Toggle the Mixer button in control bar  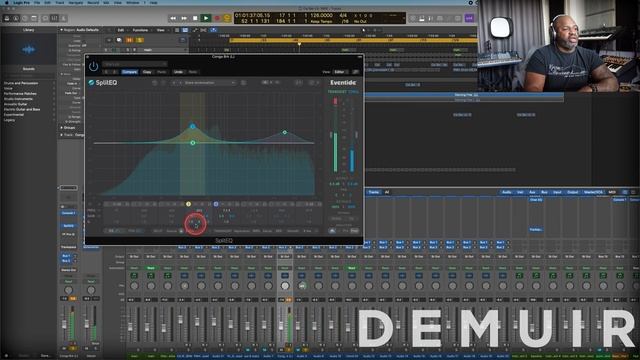[54, 18]
